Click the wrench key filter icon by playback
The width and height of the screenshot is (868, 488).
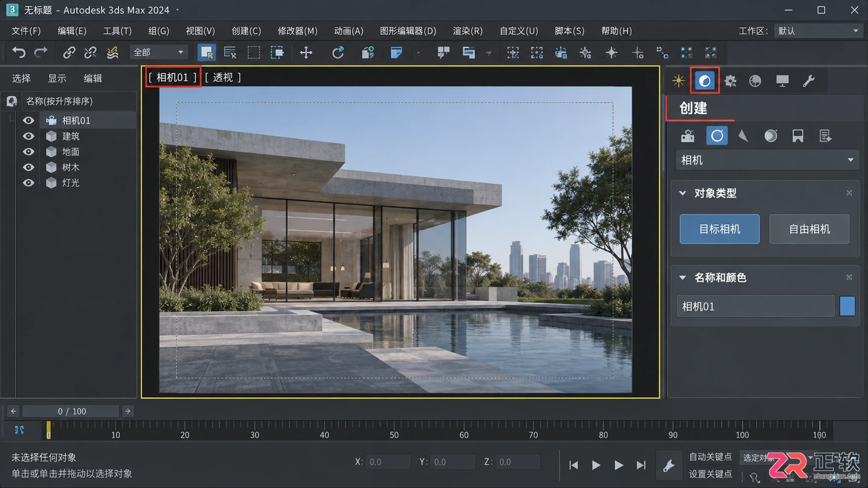(668, 465)
